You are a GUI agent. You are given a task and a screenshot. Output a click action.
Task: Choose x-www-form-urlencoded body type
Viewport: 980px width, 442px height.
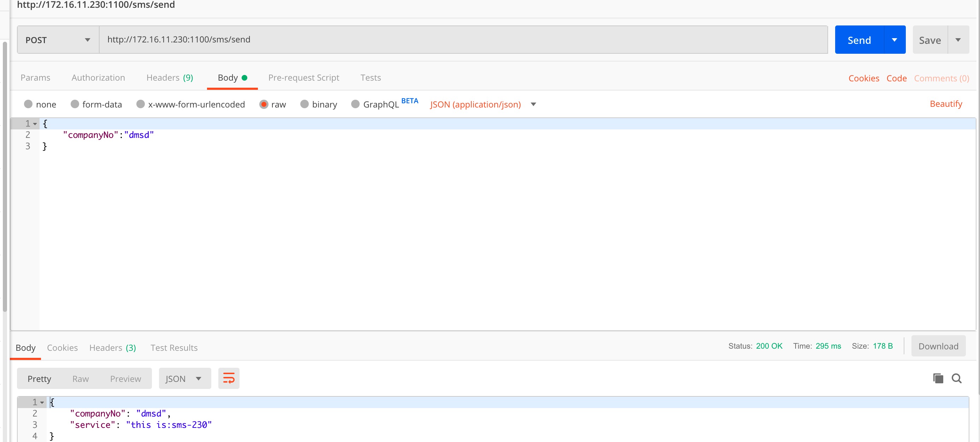click(140, 104)
